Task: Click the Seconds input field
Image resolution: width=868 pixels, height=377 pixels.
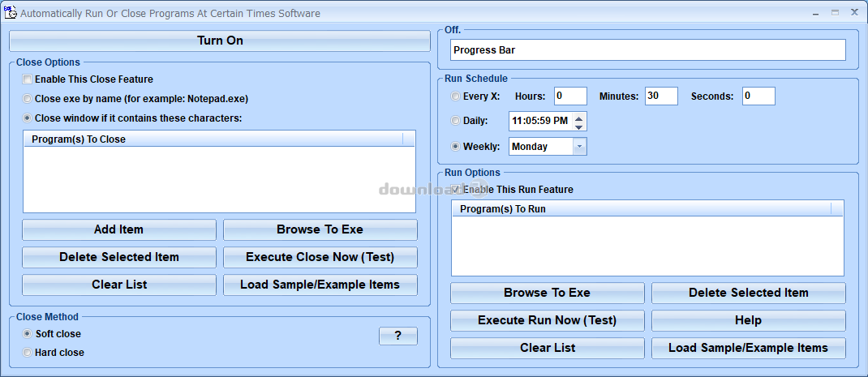Action: coord(758,96)
